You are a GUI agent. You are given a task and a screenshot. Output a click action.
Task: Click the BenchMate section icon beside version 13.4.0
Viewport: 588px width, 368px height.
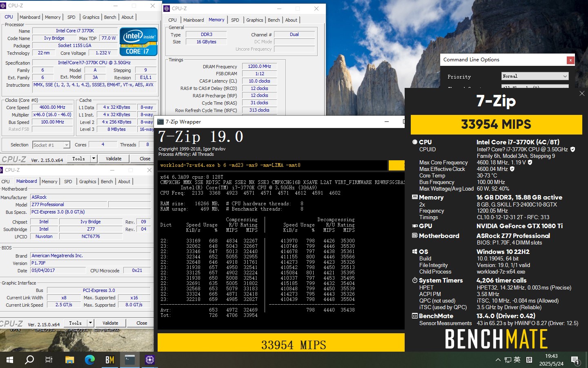tap(415, 316)
